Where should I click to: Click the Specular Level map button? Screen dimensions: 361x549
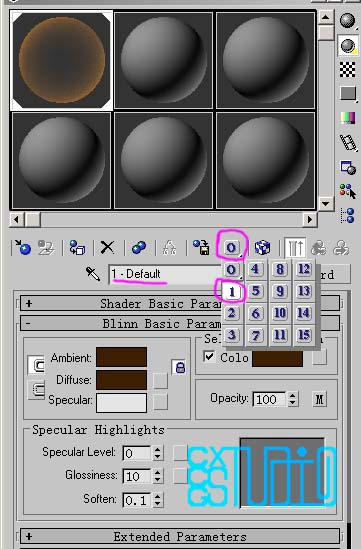(x=180, y=453)
